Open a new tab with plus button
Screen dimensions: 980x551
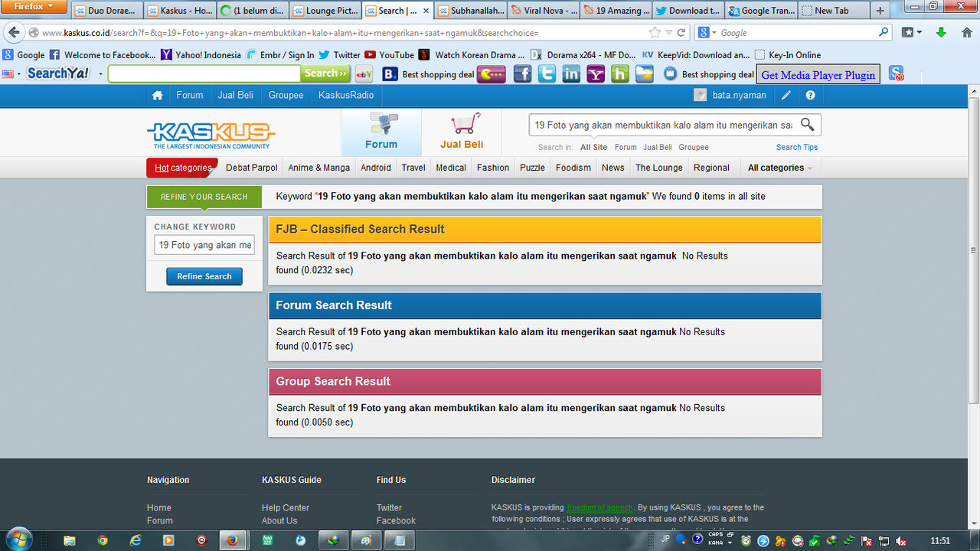click(x=880, y=11)
